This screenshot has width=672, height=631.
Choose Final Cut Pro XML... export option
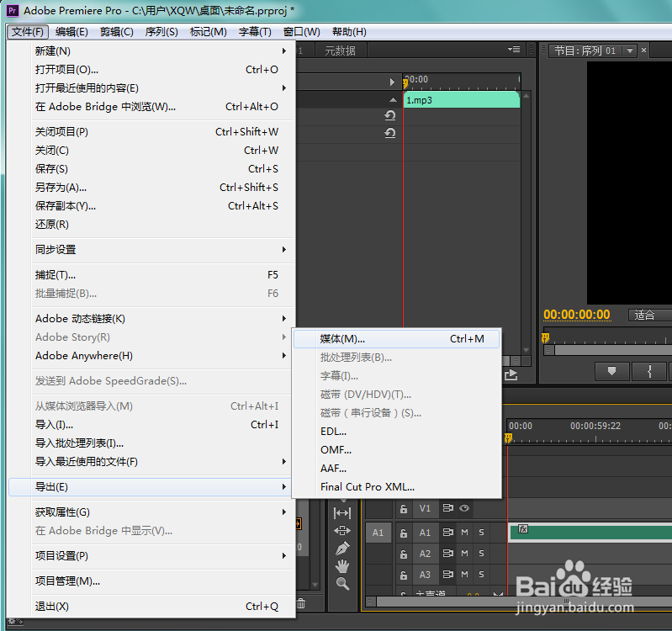click(396, 487)
